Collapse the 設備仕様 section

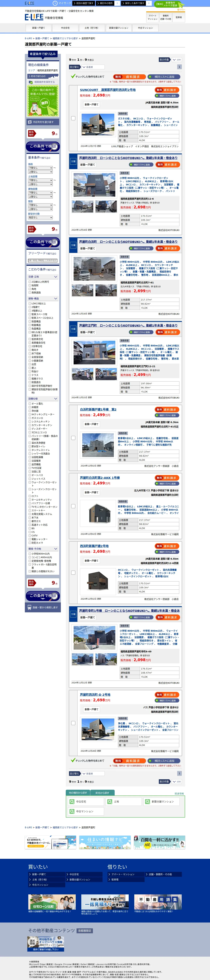pyautogui.click(x=43, y=399)
